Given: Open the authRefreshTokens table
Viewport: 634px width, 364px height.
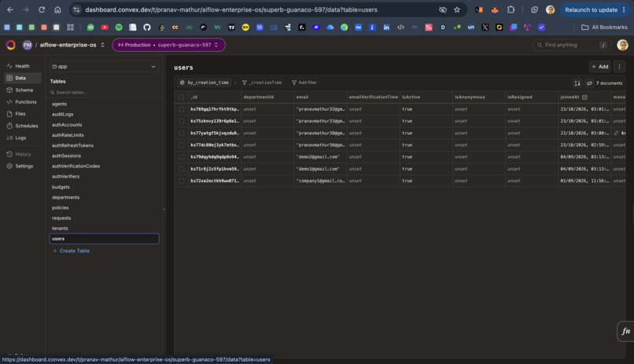Looking at the screenshot, I should 72,145.
